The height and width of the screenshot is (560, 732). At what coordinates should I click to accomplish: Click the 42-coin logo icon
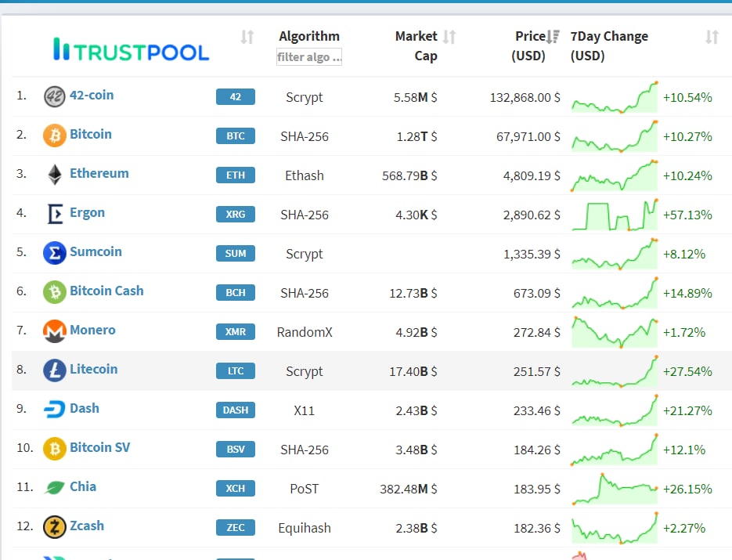pos(55,96)
